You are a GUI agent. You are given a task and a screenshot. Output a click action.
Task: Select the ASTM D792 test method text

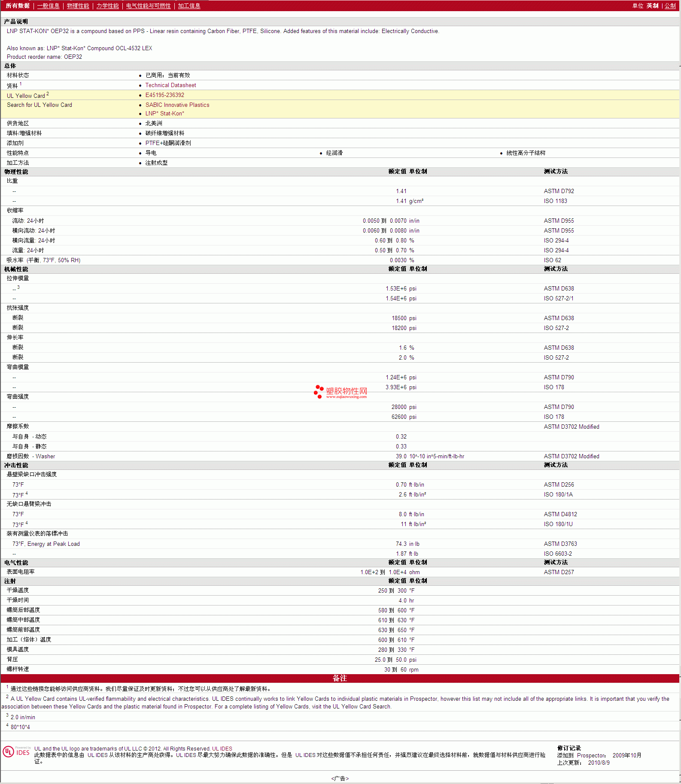point(559,191)
